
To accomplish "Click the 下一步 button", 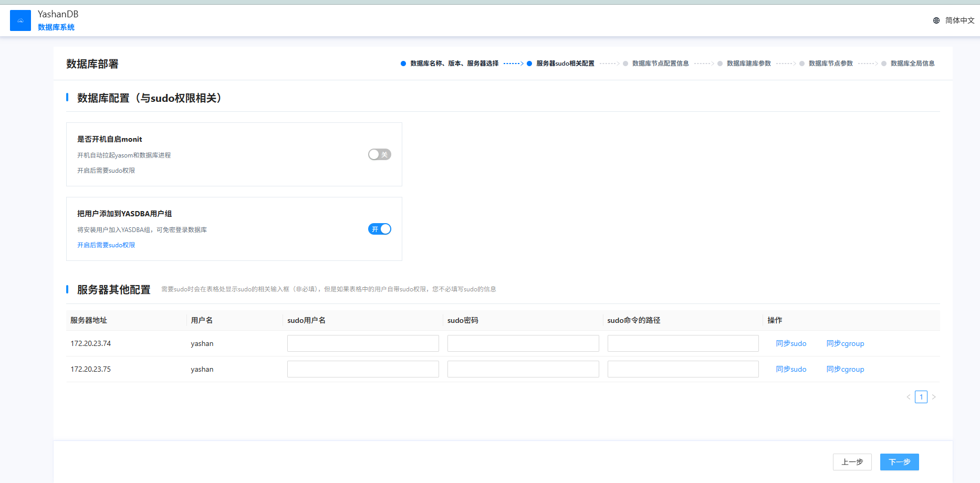I will (899, 462).
